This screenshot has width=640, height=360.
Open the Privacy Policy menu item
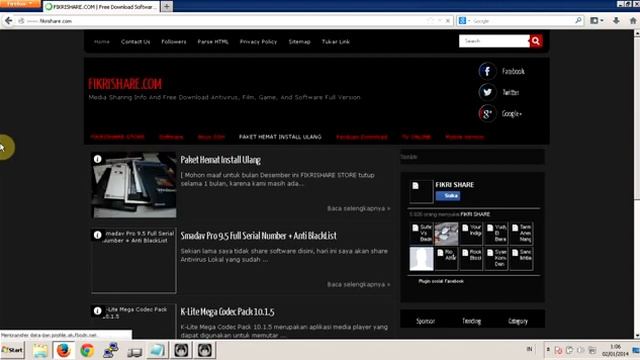pyautogui.click(x=258, y=42)
